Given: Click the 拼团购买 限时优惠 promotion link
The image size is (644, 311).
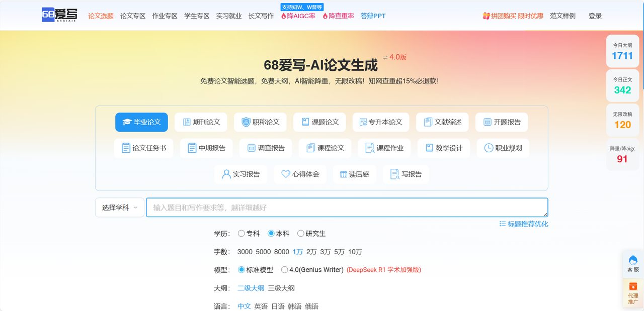Looking at the screenshot, I should pos(517,16).
